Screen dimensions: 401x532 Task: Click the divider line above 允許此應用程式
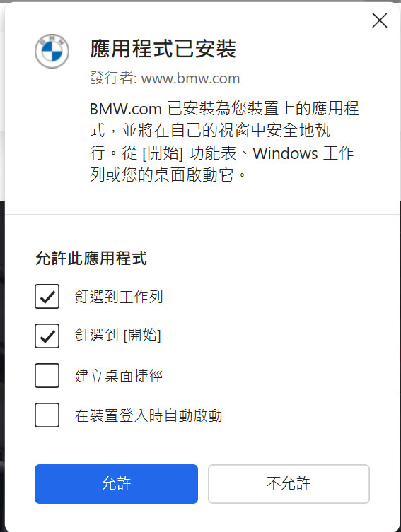[202, 215]
